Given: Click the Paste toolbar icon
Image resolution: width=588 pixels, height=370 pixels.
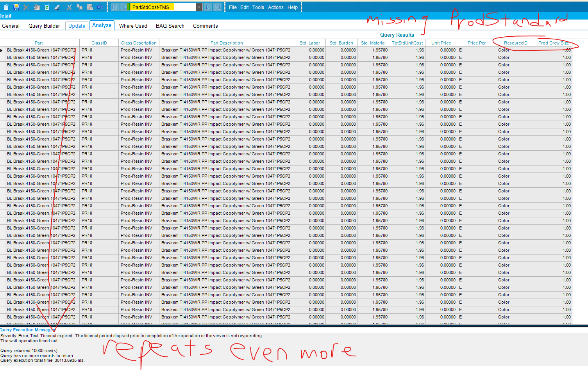Looking at the screenshot, I should 89,7.
